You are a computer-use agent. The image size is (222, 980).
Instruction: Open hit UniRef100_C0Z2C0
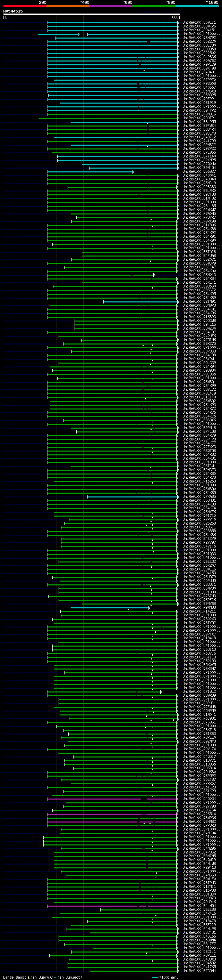pos(199,41)
